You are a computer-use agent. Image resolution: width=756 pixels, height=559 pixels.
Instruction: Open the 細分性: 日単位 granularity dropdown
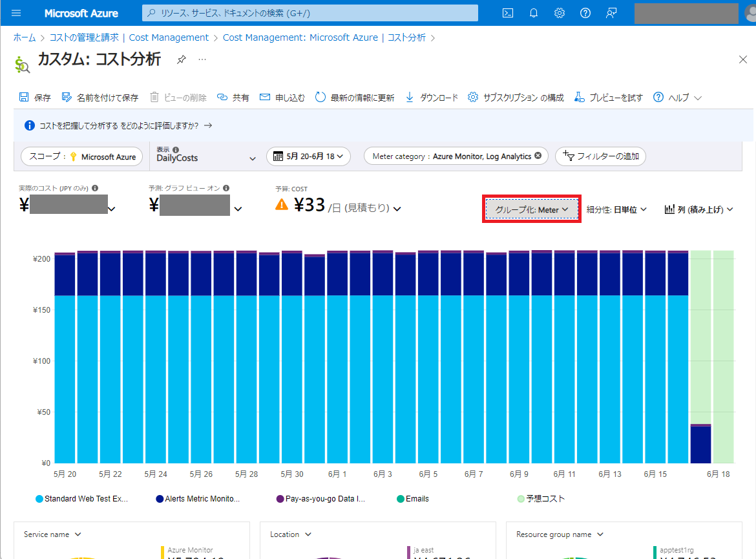616,209
